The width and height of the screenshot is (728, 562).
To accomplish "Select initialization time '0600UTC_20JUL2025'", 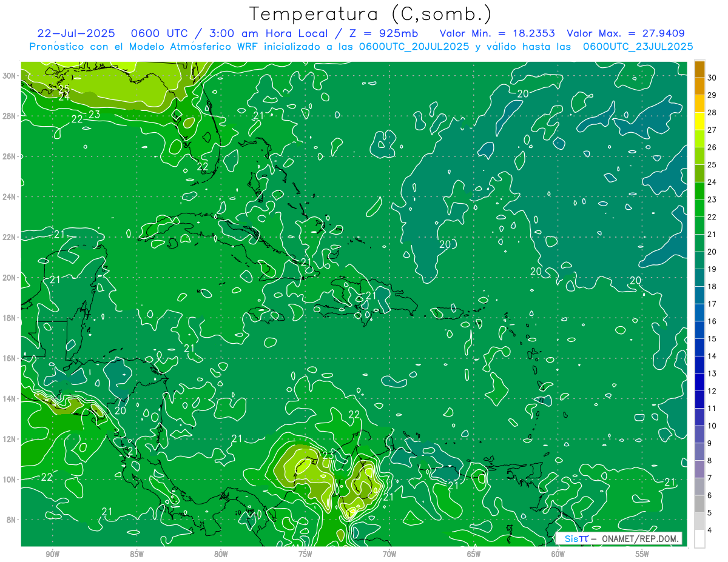I will (x=414, y=47).
